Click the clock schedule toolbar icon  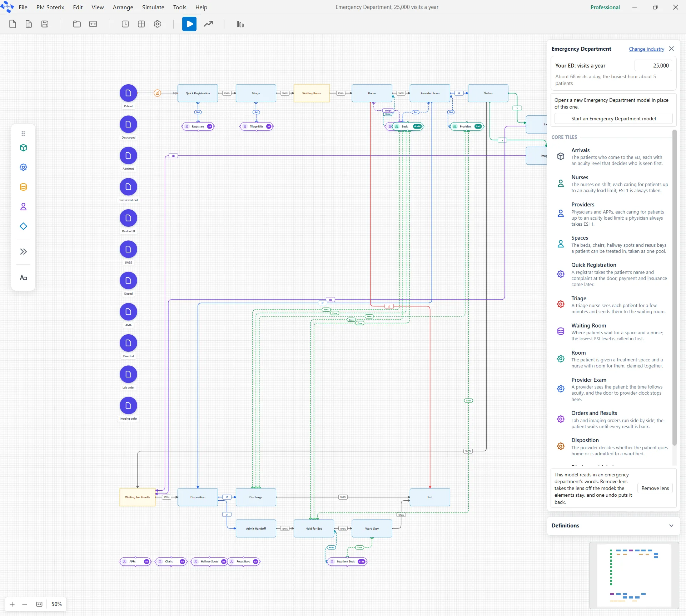(x=125, y=24)
